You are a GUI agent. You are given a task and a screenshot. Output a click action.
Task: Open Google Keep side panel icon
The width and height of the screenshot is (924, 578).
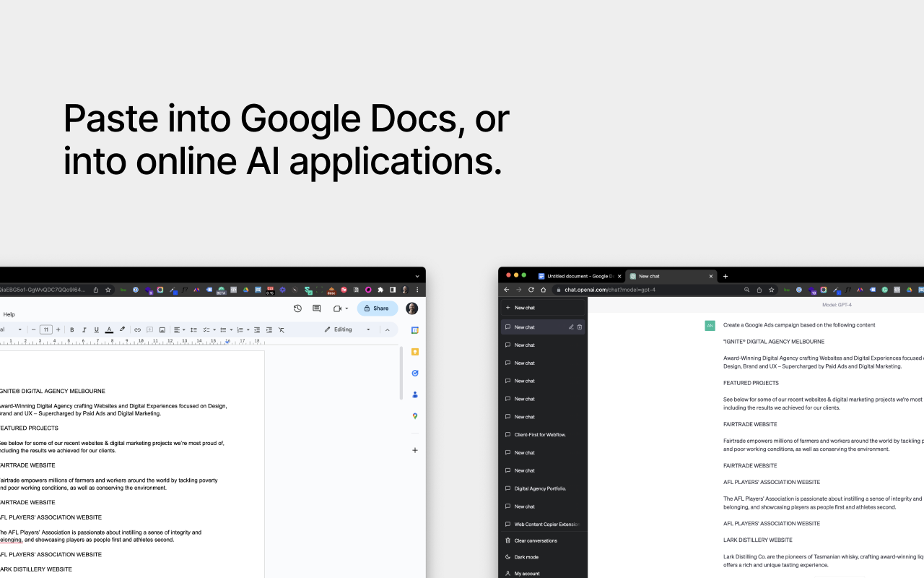click(415, 352)
